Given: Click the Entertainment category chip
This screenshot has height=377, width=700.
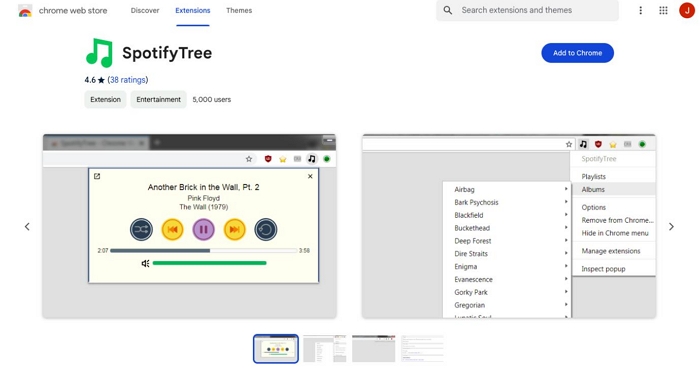Looking at the screenshot, I should [x=158, y=99].
